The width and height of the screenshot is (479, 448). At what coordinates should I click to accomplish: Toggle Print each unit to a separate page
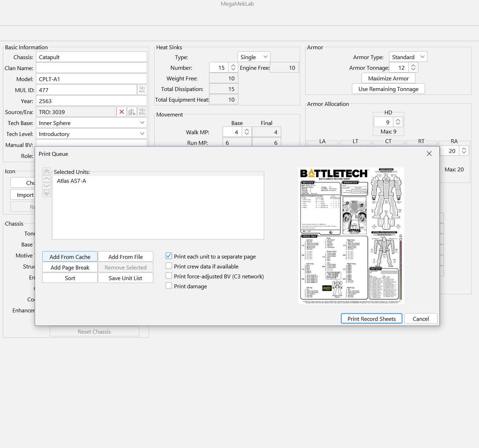pyautogui.click(x=169, y=256)
